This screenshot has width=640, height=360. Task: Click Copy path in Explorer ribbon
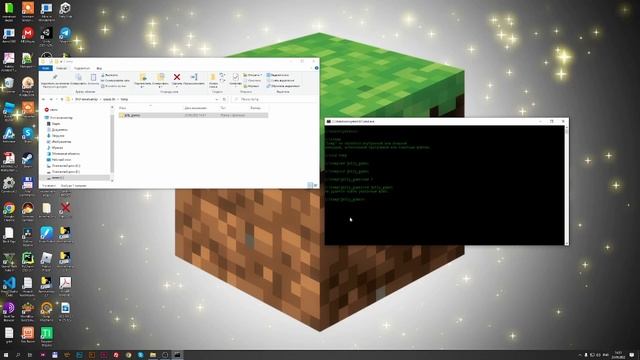pos(115,80)
